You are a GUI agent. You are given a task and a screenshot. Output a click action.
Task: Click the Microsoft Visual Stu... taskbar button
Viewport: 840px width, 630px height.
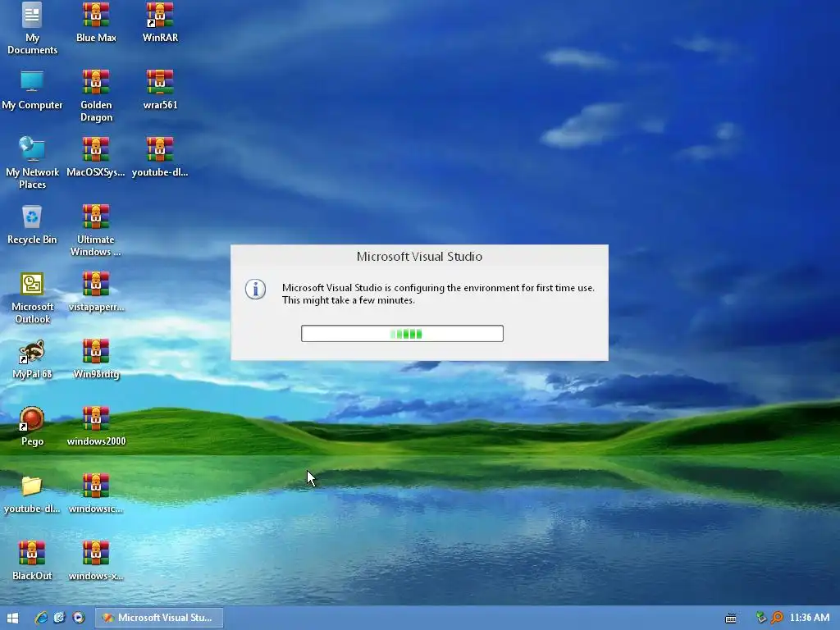[159, 618]
